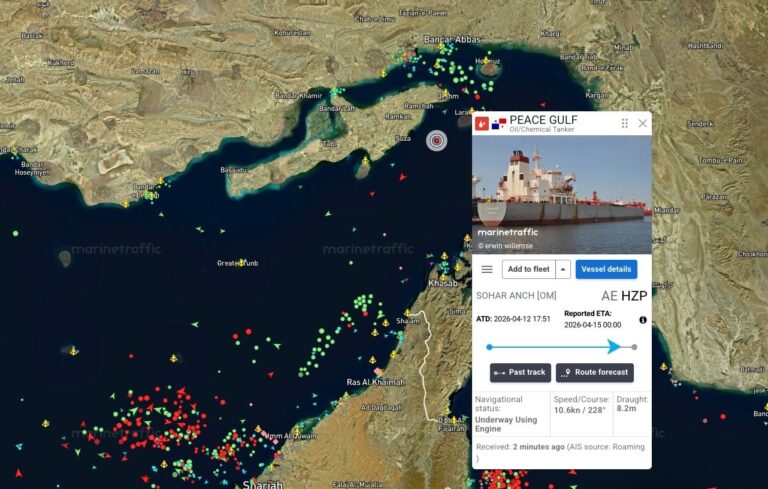
Task: Click the ETA info icon
Action: (x=643, y=320)
